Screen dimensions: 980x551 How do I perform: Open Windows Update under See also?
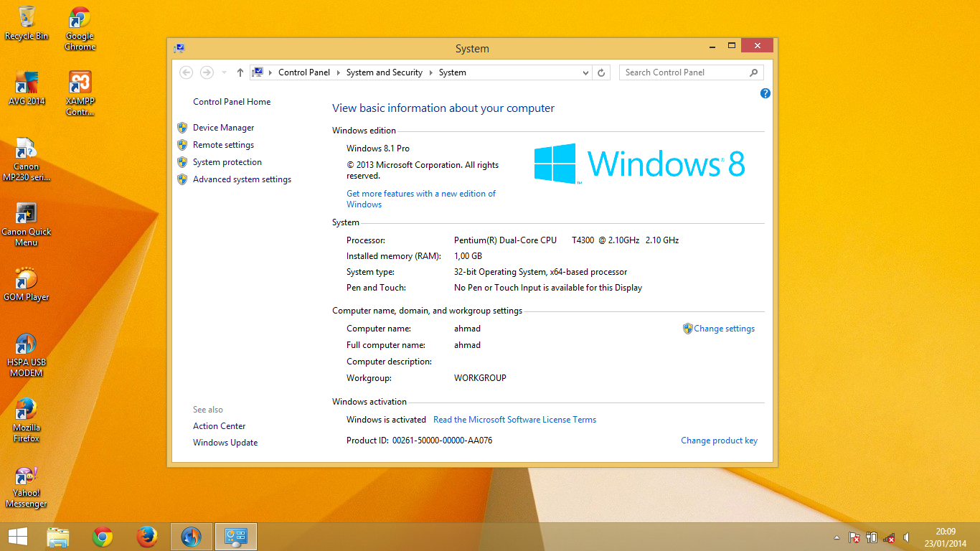225,443
